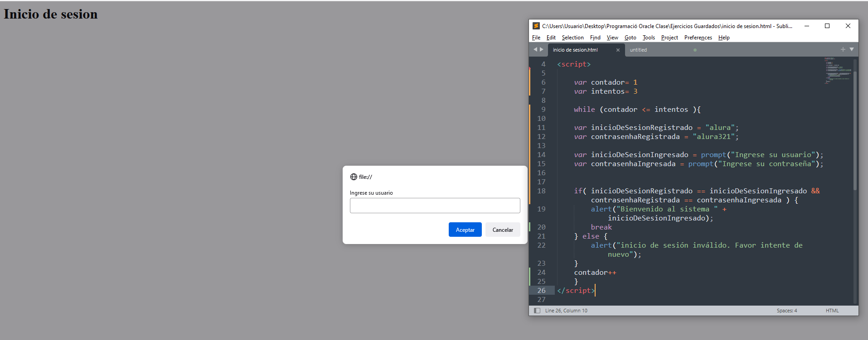The width and height of the screenshot is (868, 340).
Task: Add a new tab with plus icon
Action: coord(843,49)
